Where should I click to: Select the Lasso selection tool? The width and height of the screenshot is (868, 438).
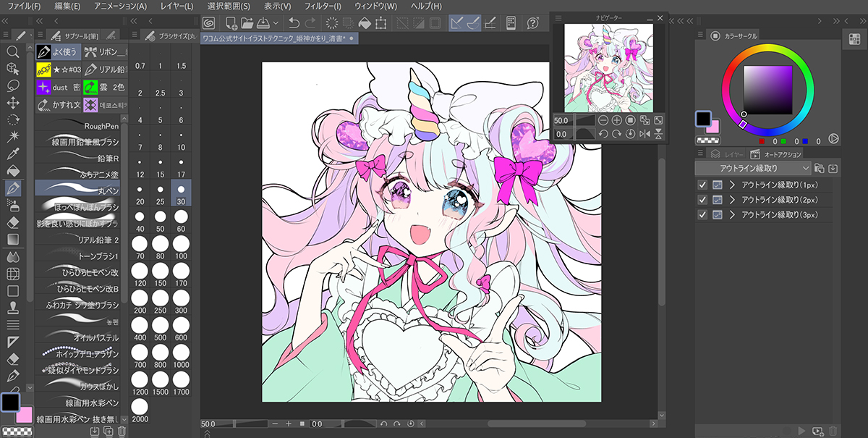pos(12,85)
